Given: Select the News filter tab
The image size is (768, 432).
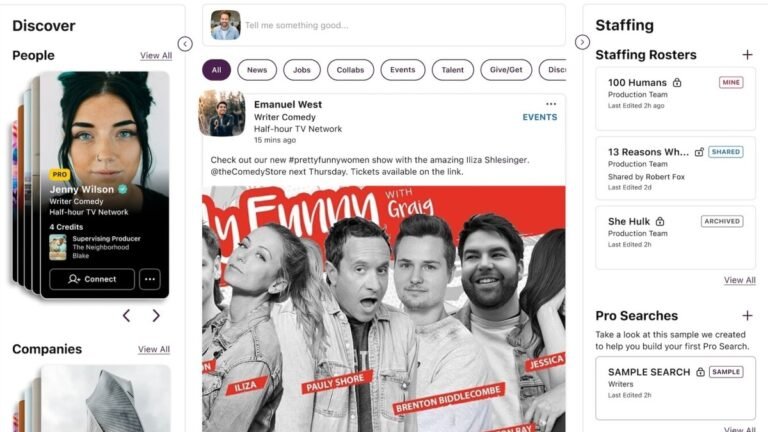Looking at the screenshot, I should pyautogui.click(x=257, y=70).
